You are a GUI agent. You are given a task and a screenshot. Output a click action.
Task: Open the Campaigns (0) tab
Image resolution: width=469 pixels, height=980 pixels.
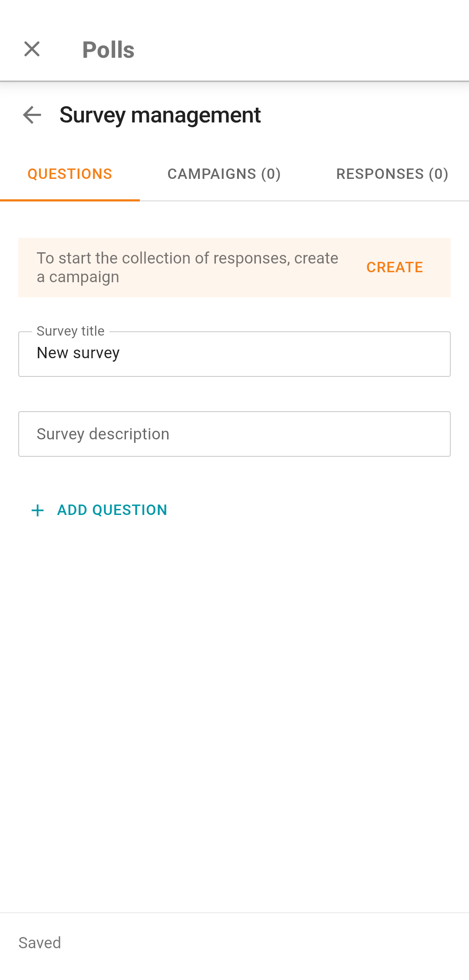224,174
